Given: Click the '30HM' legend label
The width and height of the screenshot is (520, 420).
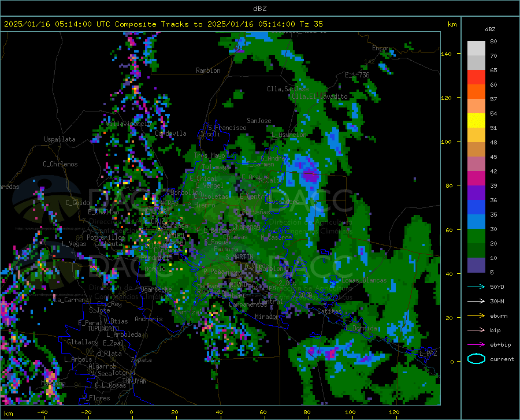Looking at the screenshot, I should [x=497, y=301].
